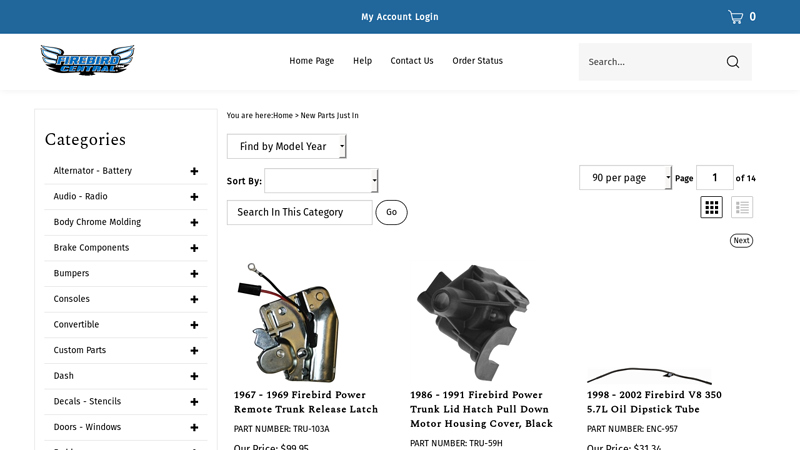Open Find by Model Year dropdown
Screen dimensions: 800x450
286,147
